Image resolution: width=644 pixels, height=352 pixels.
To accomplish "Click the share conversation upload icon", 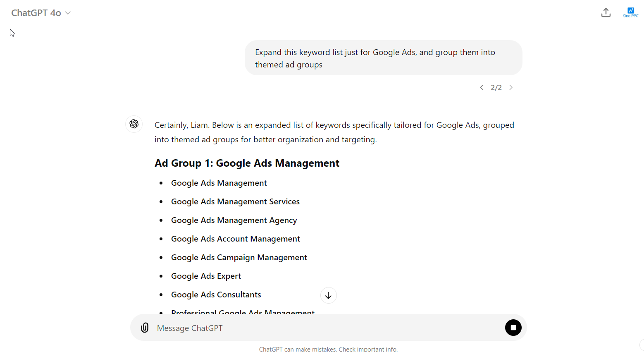I will click(x=606, y=13).
